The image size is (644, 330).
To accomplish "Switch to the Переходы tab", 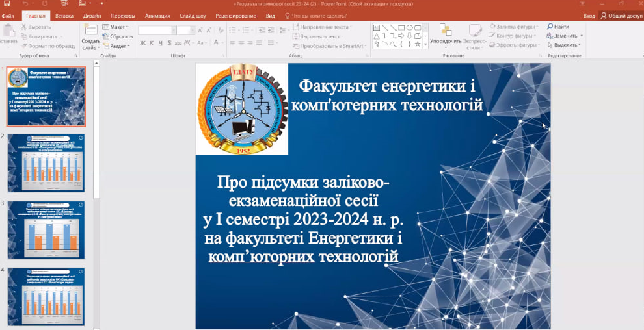I will coord(123,16).
